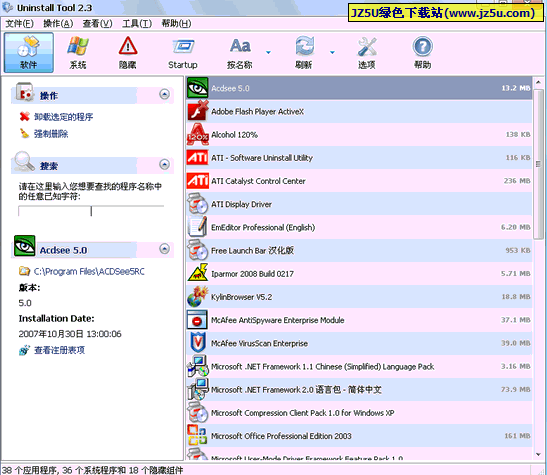Open install path C:\Program Files\ACDSee5RC
The width and height of the screenshot is (547, 475).
(89, 271)
